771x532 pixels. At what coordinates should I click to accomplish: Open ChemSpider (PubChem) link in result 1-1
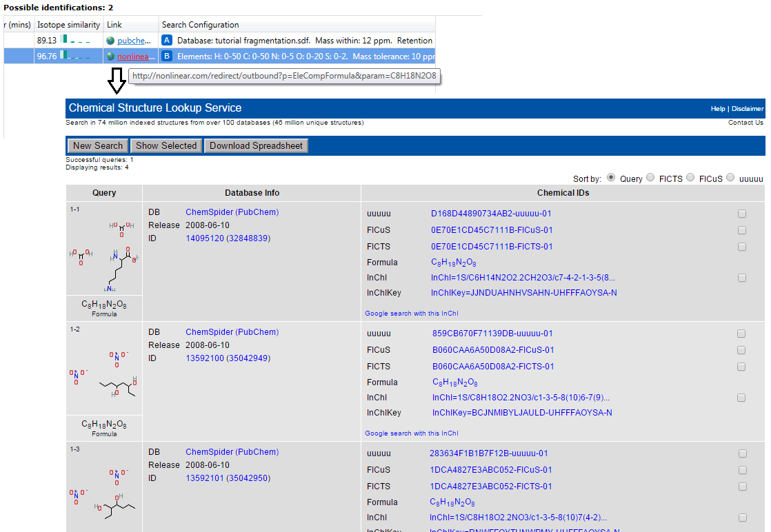[x=232, y=212]
